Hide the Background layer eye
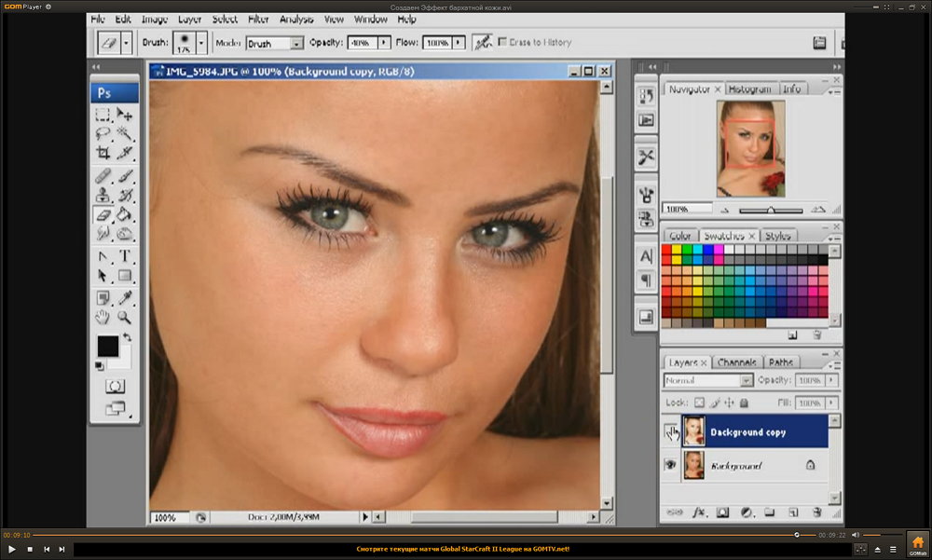 pyautogui.click(x=670, y=465)
